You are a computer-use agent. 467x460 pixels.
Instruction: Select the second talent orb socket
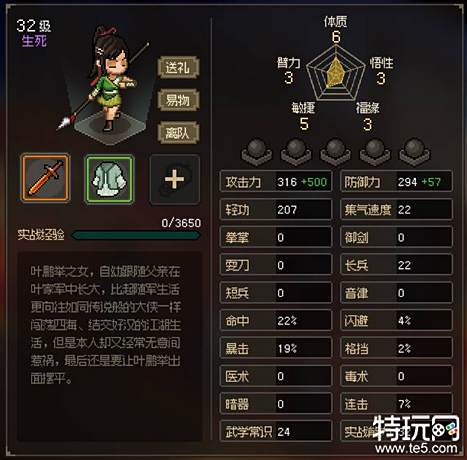click(x=296, y=152)
